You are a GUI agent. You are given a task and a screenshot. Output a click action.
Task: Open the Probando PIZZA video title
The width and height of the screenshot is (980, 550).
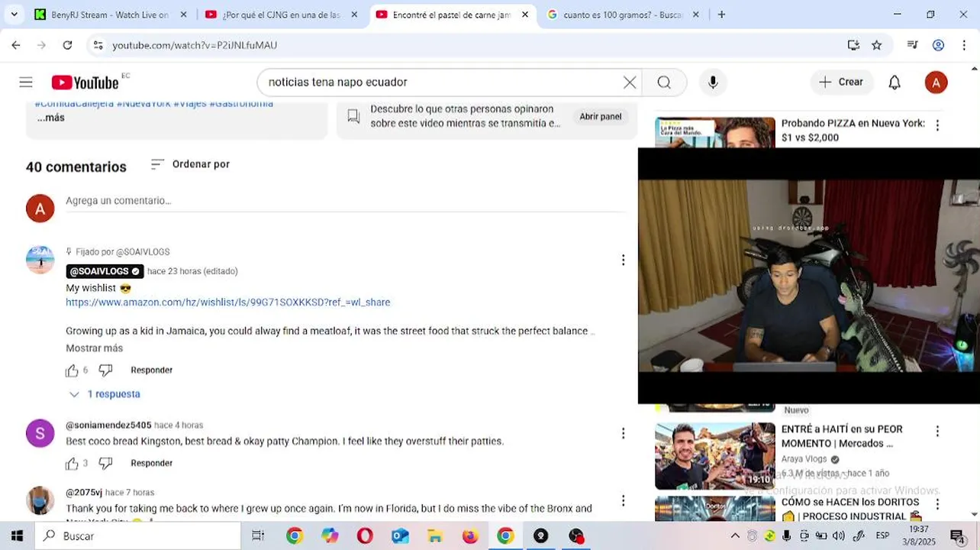853,130
